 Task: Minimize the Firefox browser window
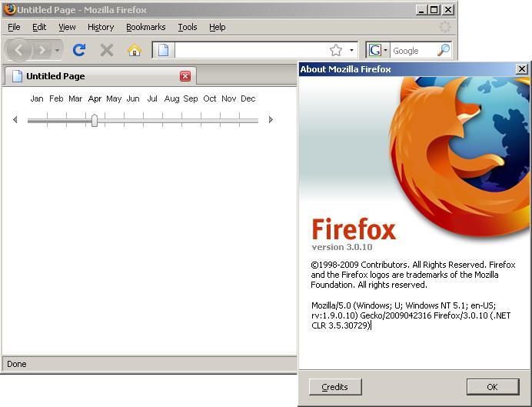[421, 10]
